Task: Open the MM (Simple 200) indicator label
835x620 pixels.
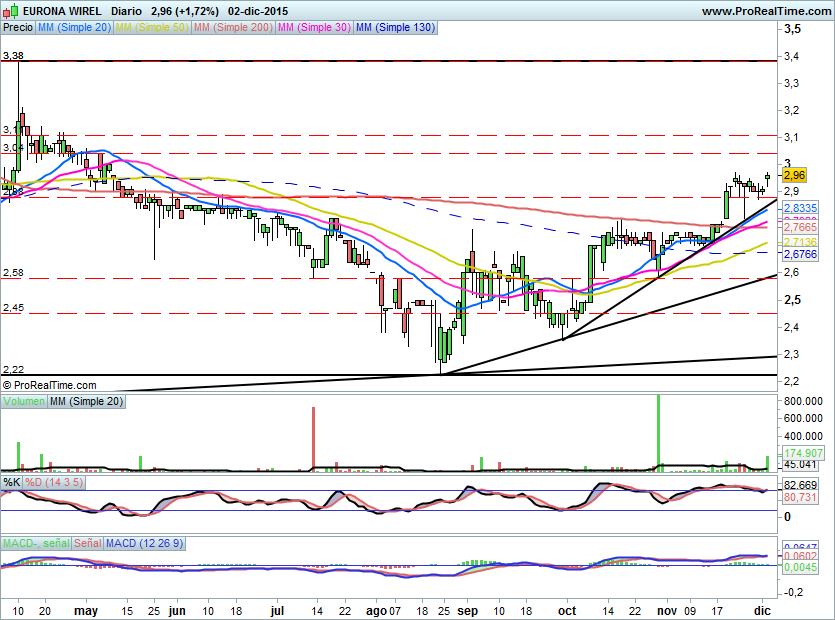Action: click(233, 28)
